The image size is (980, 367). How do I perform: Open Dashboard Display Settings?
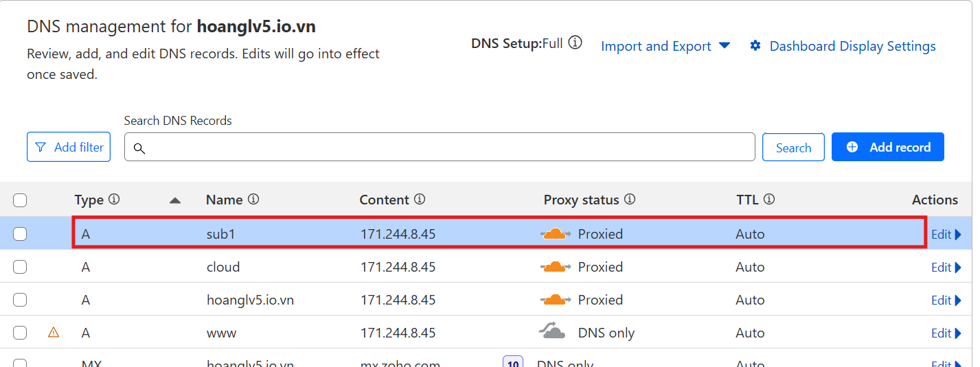point(843,46)
